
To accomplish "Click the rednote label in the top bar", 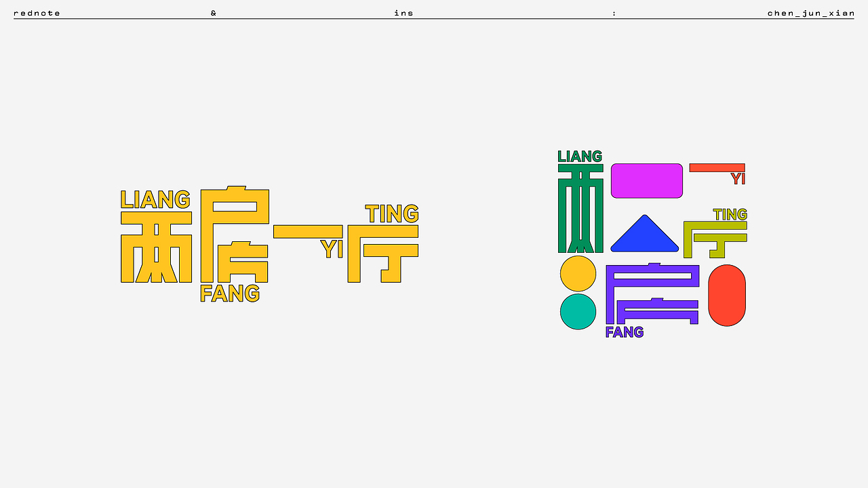I will 38,12.
